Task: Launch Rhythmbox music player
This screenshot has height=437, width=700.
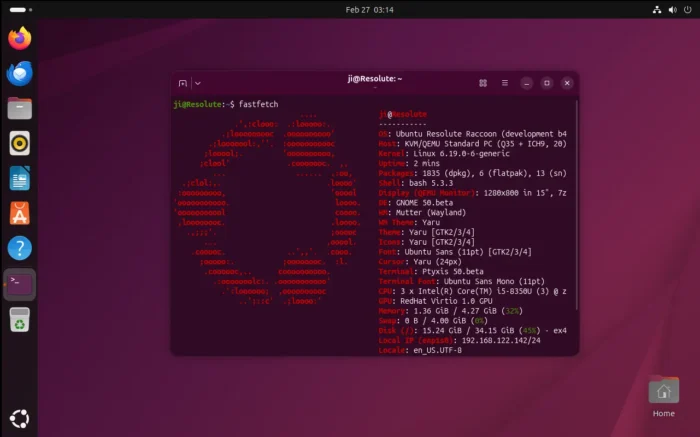Action: (x=20, y=143)
